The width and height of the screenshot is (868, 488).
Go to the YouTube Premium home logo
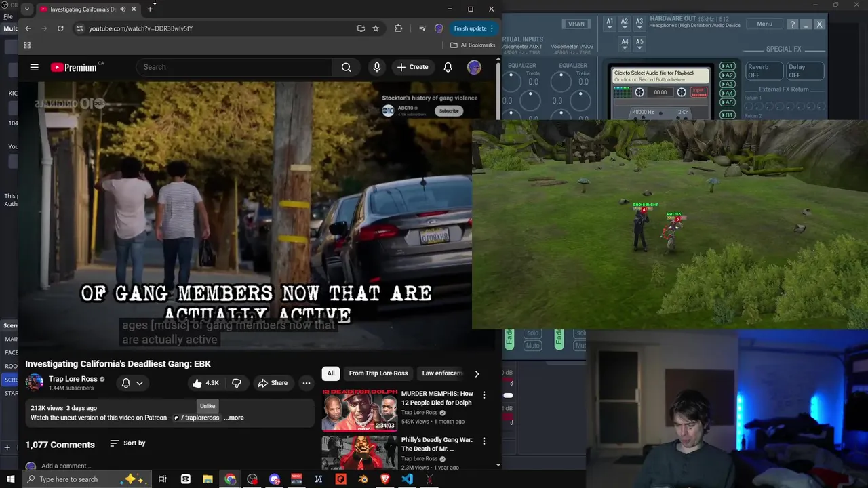pyautogui.click(x=73, y=67)
